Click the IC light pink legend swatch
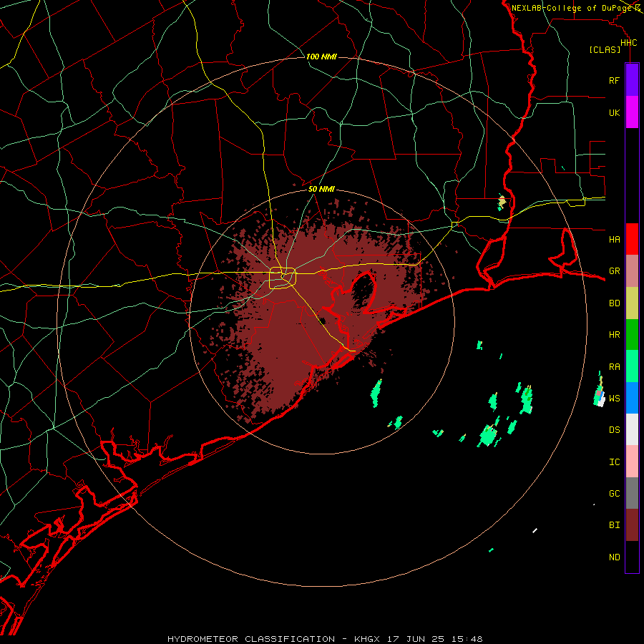 [x=632, y=462]
